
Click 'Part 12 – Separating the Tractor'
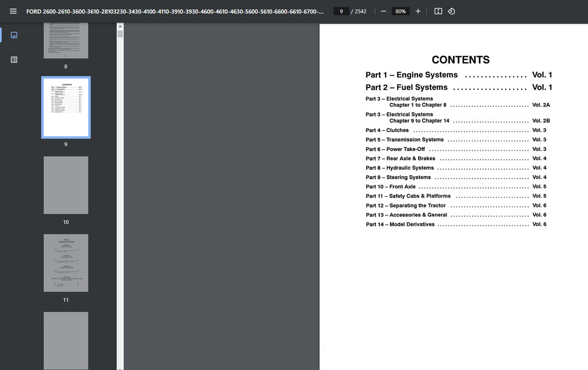(x=406, y=206)
